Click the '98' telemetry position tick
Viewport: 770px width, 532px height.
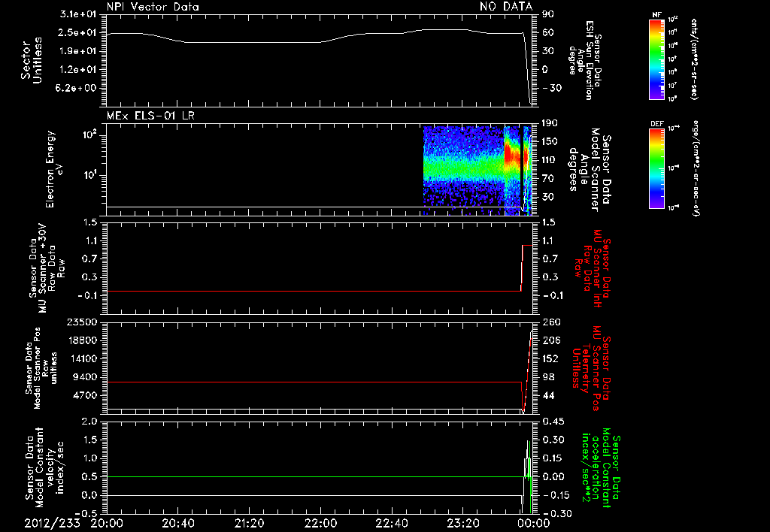(548, 377)
